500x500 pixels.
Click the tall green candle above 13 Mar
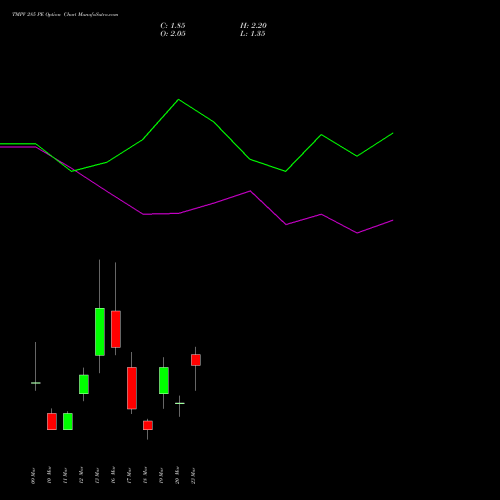pyautogui.click(x=100, y=332)
